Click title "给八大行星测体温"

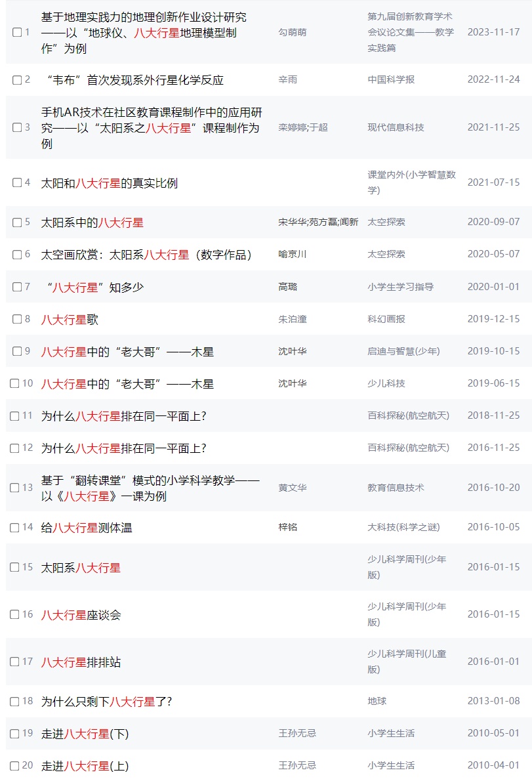click(87, 528)
